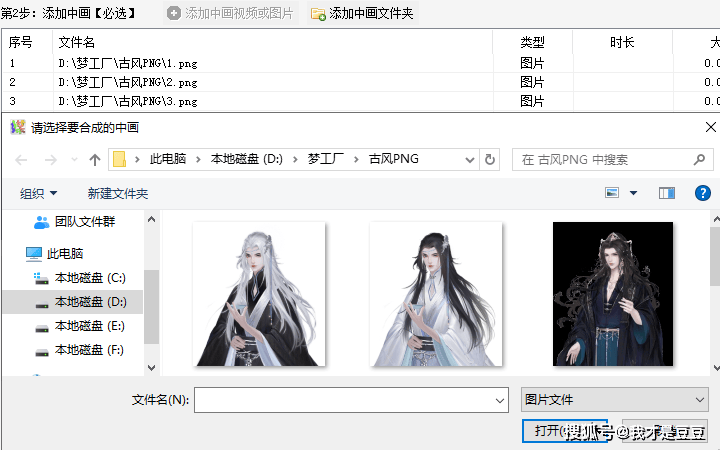Open the recent locations dropdown arrow

74,160
